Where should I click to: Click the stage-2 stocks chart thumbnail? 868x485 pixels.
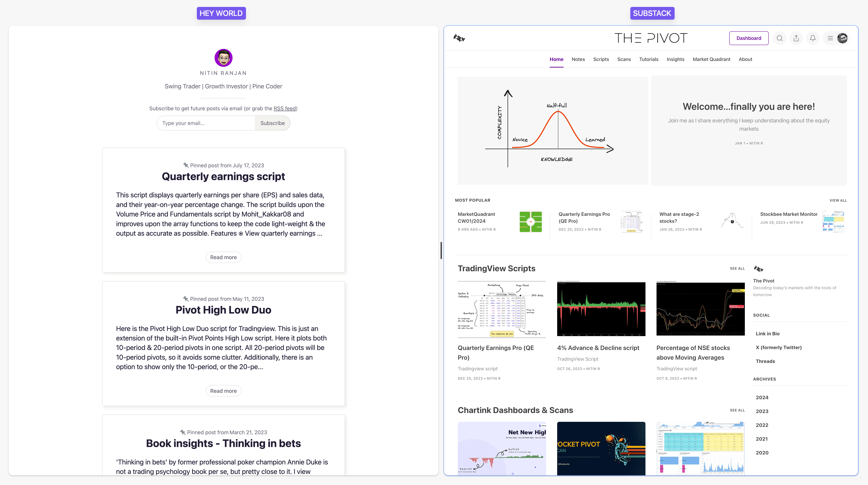tap(732, 221)
